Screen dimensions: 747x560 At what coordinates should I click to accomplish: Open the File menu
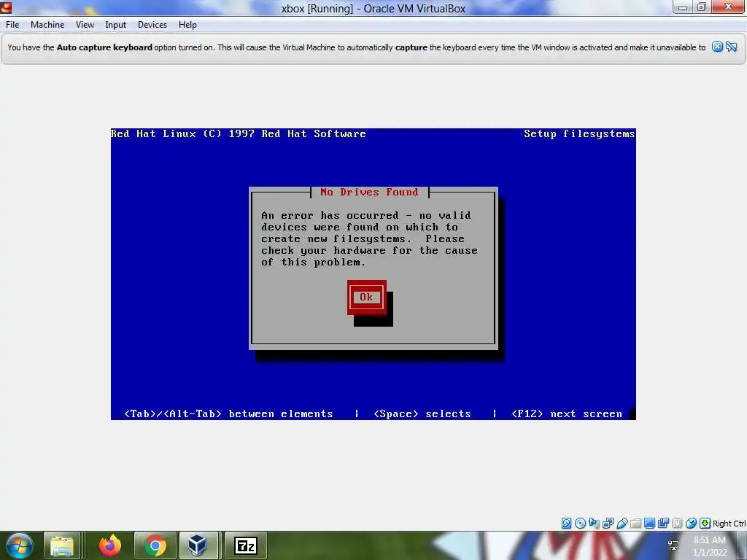pyautogui.click(x=12, y=25)
